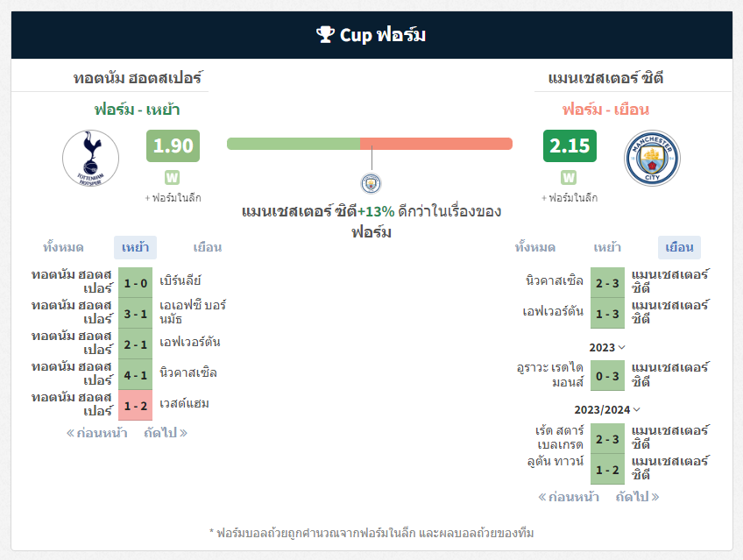Select Tottenham's ทั้งหมด filter tab
Viewport: 743px width, 560px height.
click(63, 247)
